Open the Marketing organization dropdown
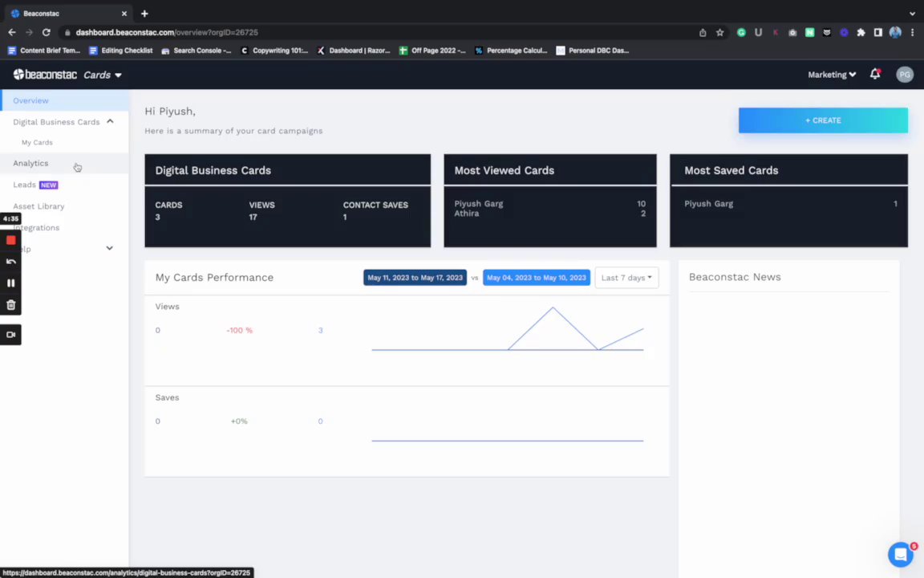 [x=832, y=75]
